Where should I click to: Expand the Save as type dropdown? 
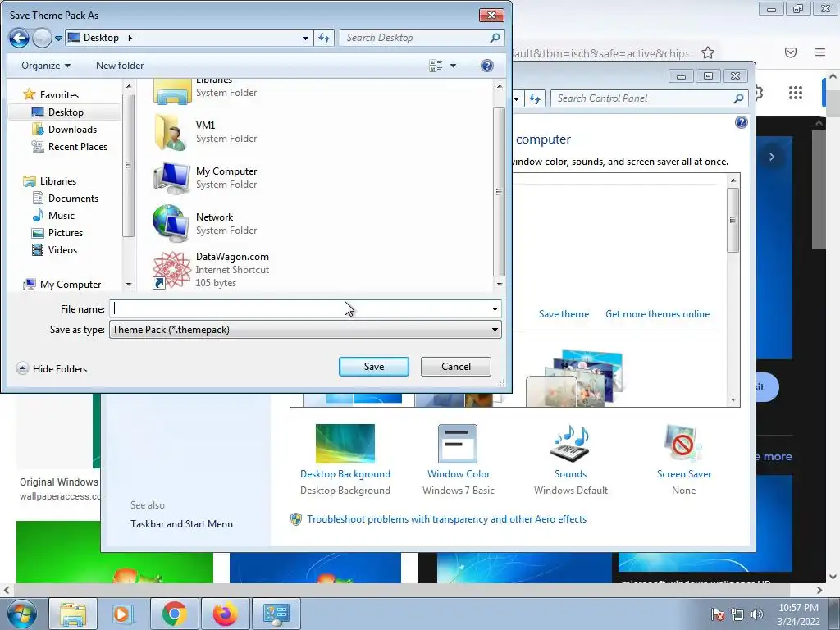pyautogui.click(x=495, y=330)
